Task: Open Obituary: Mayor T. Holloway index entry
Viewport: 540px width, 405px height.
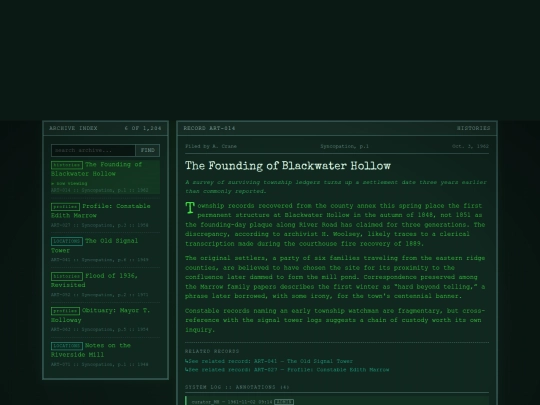Action: pos(105,320)
